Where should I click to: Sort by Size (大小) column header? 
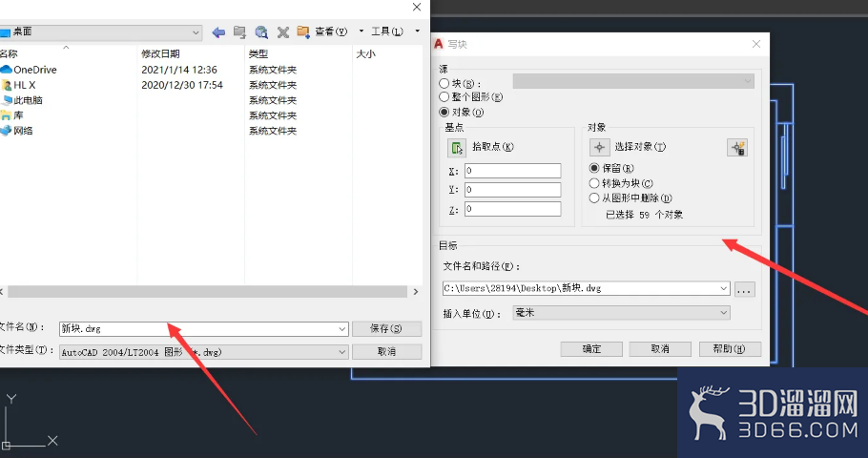coord(366,53)
